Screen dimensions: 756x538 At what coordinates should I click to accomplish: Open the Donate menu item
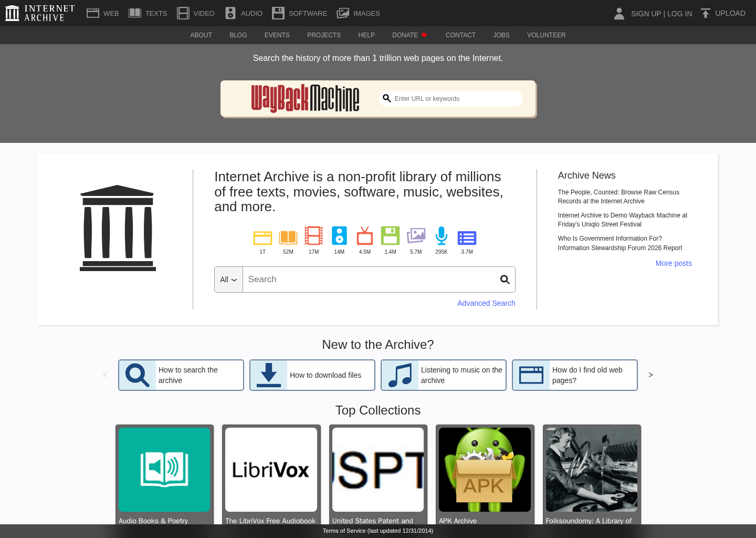coord(409,35)
